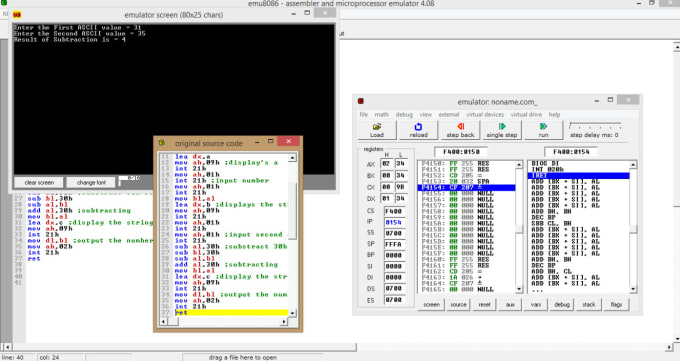Open the external menu
The width and height of the screenshot is (680, 361).
(449, 115)
